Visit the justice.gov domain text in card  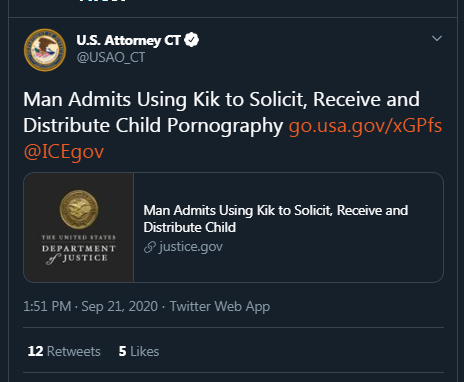point(191,247)
